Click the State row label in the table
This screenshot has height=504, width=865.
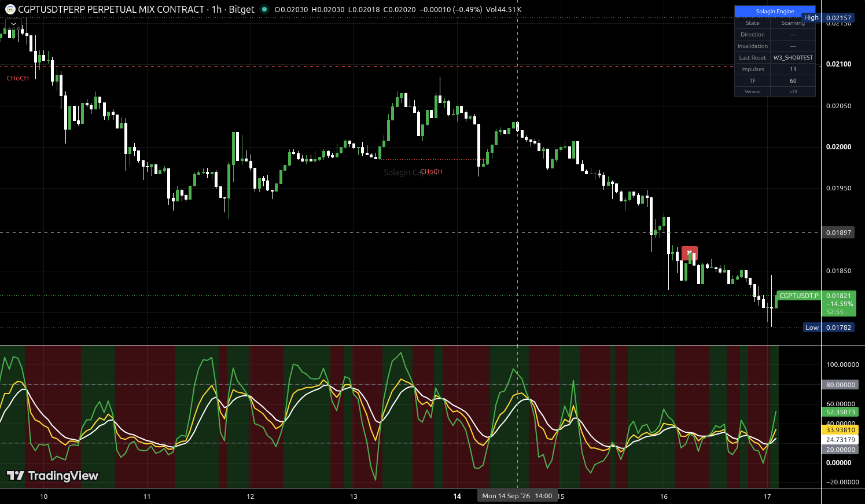[x=753, y=23]
